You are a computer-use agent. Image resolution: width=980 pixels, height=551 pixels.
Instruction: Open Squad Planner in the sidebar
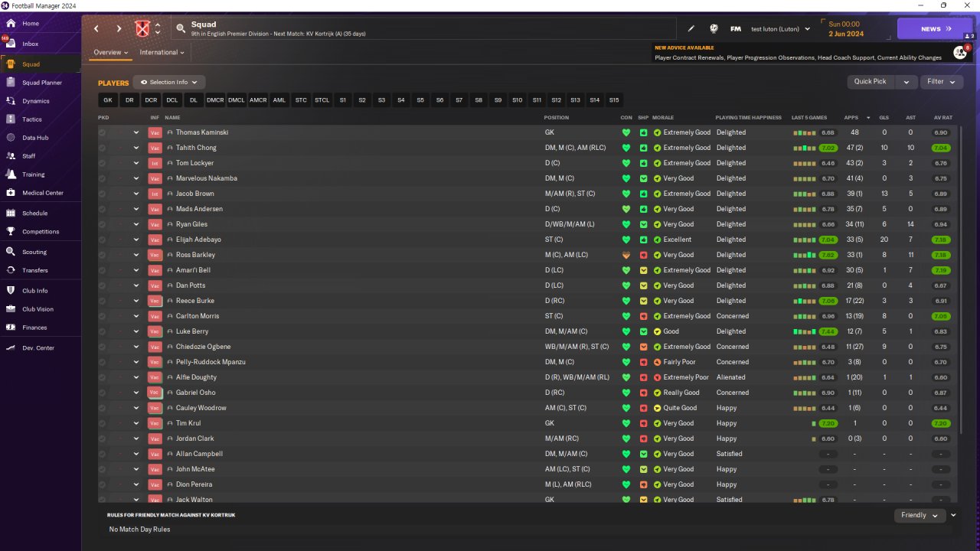[41, 83]
